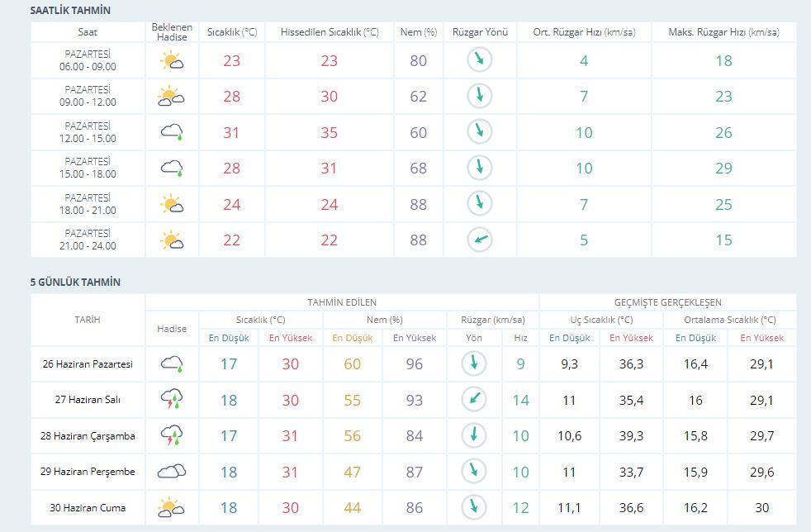
Task: Click the thunderstorm icon for 27 Haziran Salı
Action: coord(171,400)
